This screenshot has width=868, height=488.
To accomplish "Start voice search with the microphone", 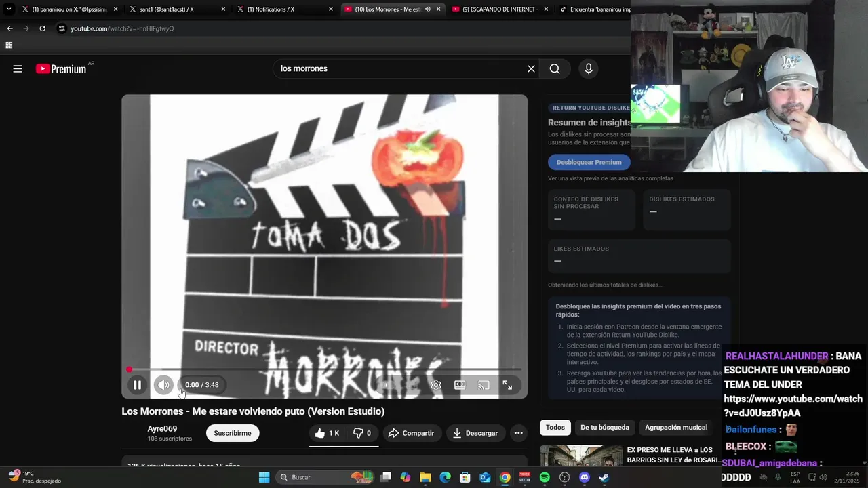I will pyautogui.click(x=589, y=68).
